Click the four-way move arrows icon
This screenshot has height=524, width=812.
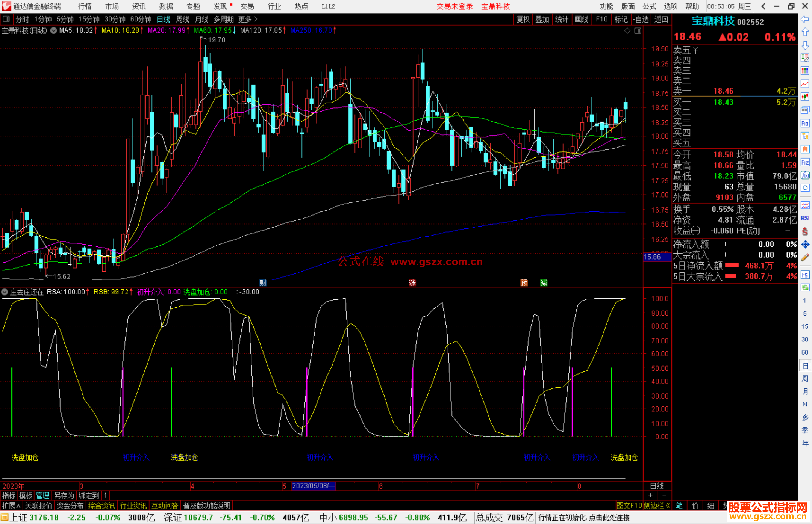coord(805,245)
